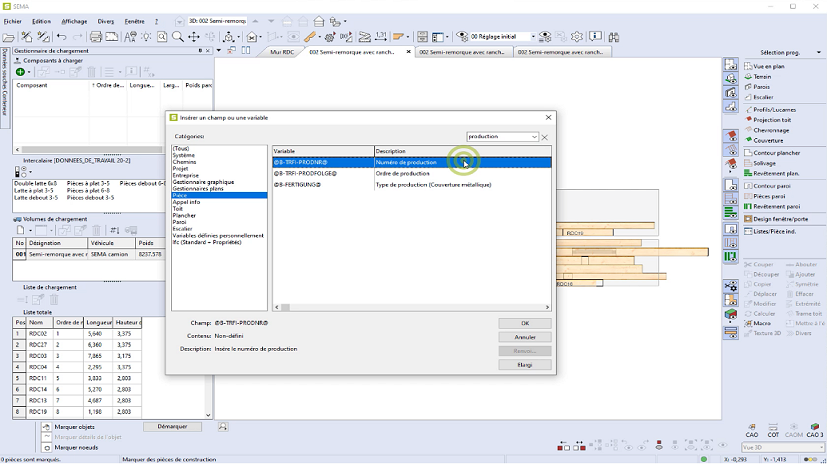This screenshot has height=464, width=827.
Task: Click the magnifier zoom tool in toolbar
Action: pyautogui.click(x=178, y=37)
